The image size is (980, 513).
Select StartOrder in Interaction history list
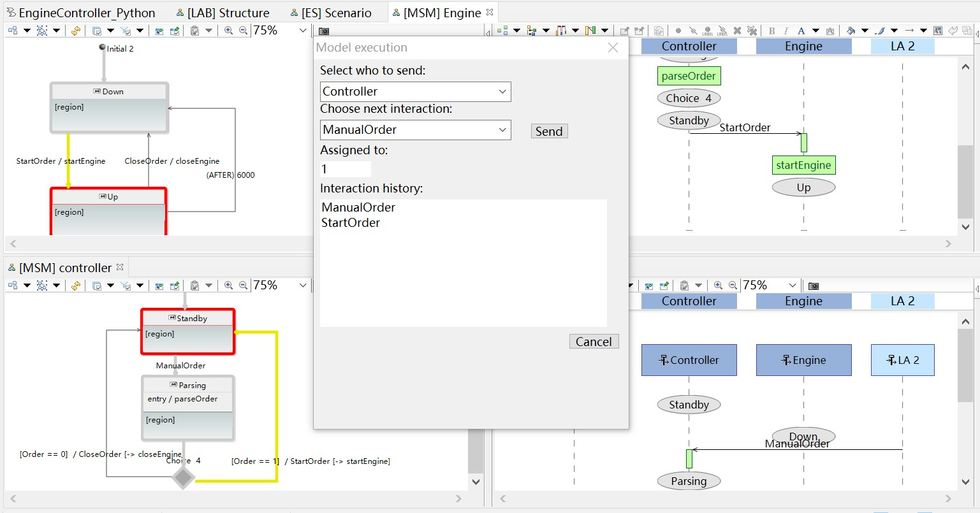tap(351, 222)
